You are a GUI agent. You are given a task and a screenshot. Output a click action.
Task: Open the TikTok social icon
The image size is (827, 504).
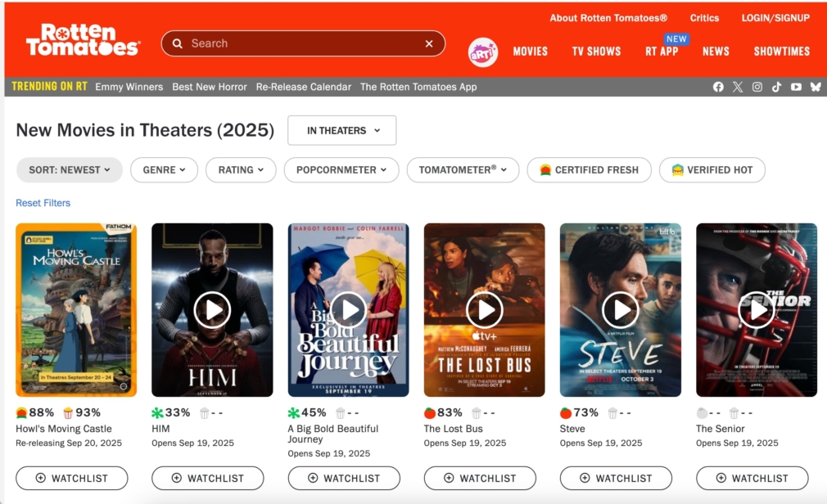point(777,87)
